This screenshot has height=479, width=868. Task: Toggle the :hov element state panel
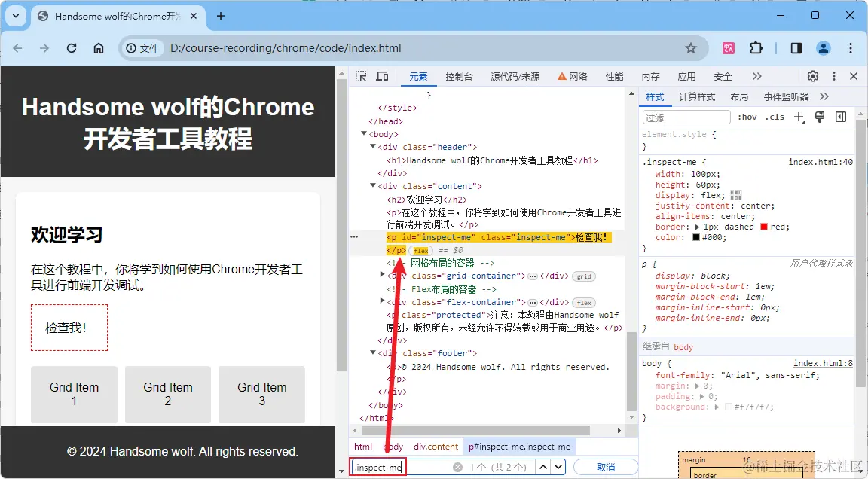pos(747,117)
